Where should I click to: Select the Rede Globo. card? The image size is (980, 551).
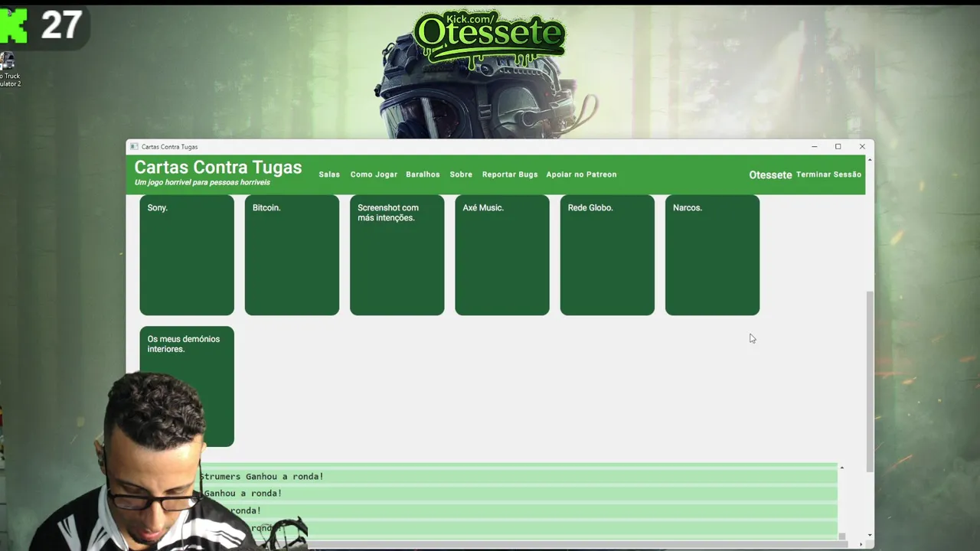tap(607, 255)
